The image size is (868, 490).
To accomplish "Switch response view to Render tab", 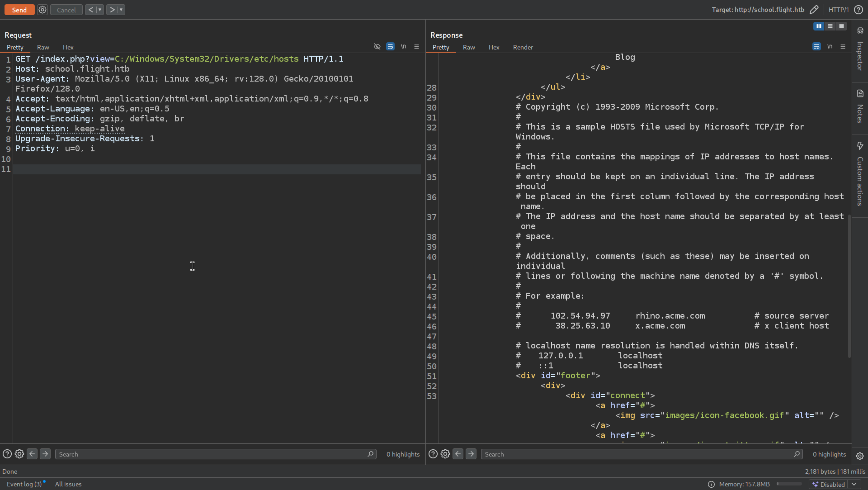I will click(523, 47).
